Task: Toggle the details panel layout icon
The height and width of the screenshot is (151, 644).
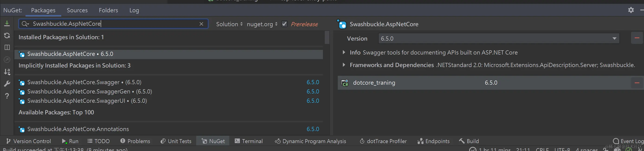Action: coord(7,47)
